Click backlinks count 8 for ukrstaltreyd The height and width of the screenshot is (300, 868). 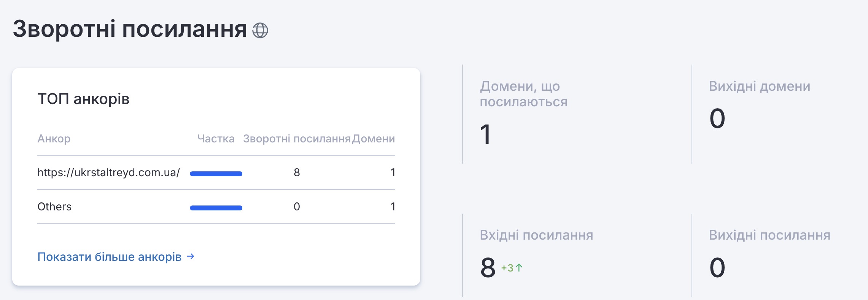coord(297,172)
